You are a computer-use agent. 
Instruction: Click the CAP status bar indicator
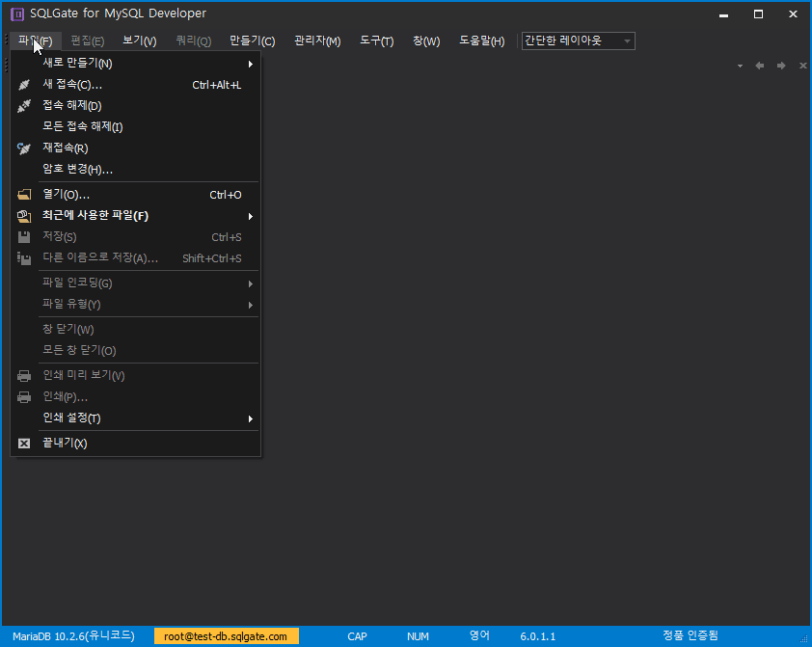point(357,636)
